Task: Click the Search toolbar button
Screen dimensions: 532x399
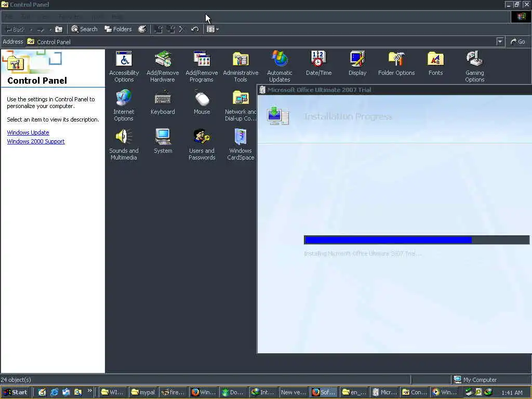Action: point(85,30)
